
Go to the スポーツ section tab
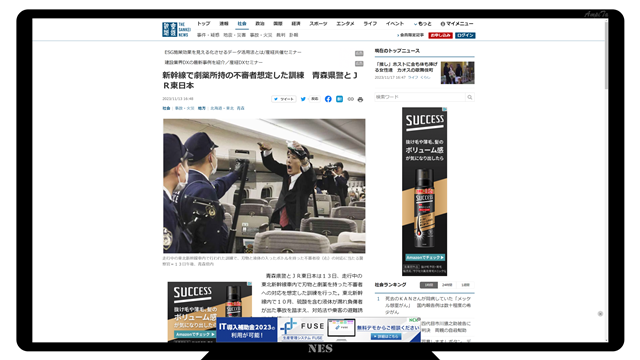(318, 24)
